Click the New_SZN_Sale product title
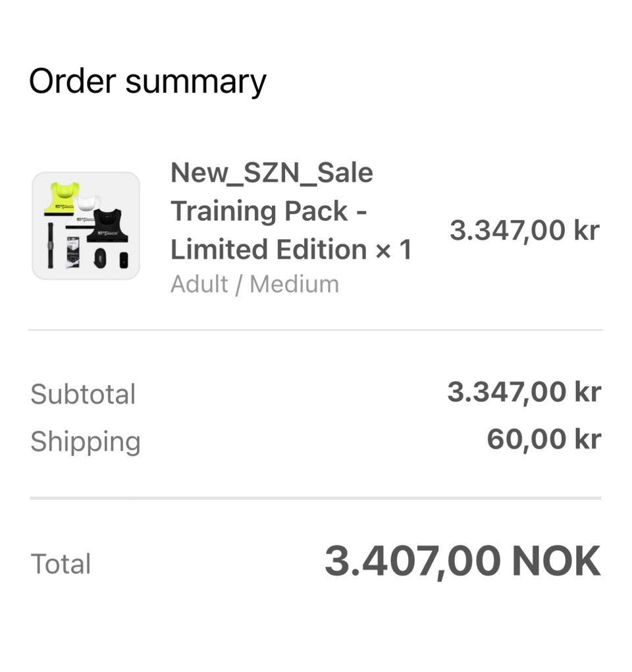Screen dimensions: 632x672 click(x=271, y=173)
